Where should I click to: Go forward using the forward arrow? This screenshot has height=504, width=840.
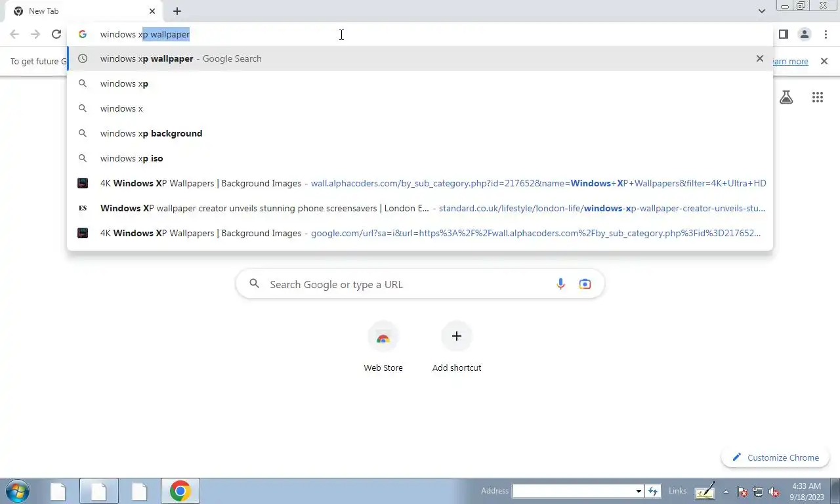35,34
